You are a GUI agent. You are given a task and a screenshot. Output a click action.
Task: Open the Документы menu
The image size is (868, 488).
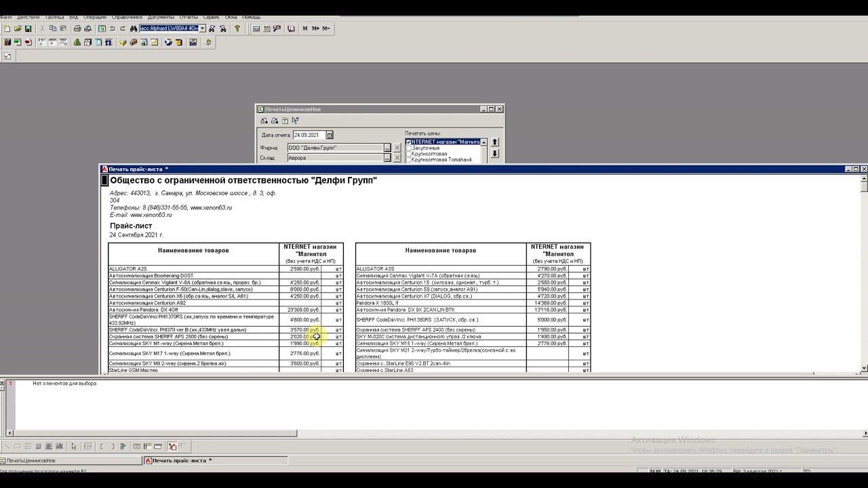[161, 17]
